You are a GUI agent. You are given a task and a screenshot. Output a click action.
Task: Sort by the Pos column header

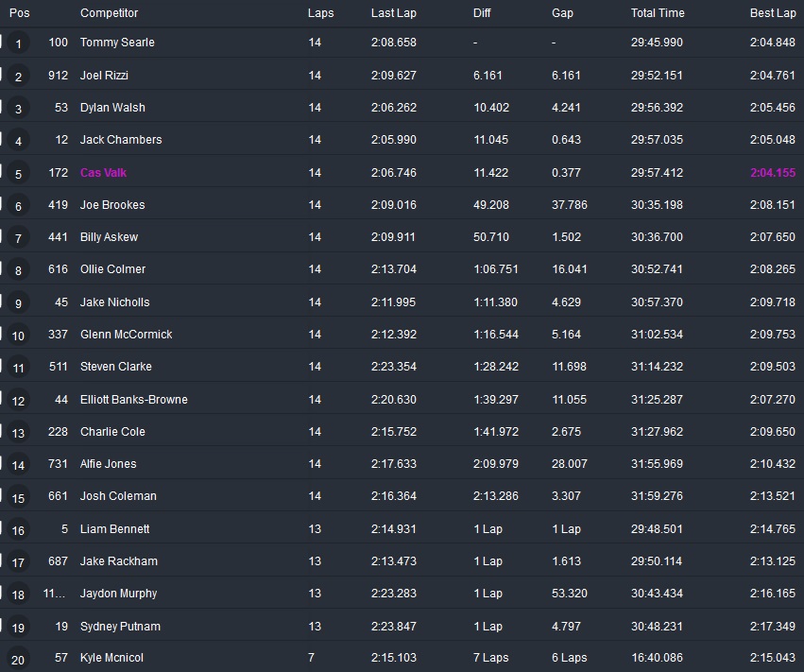[x=20, y=13]
